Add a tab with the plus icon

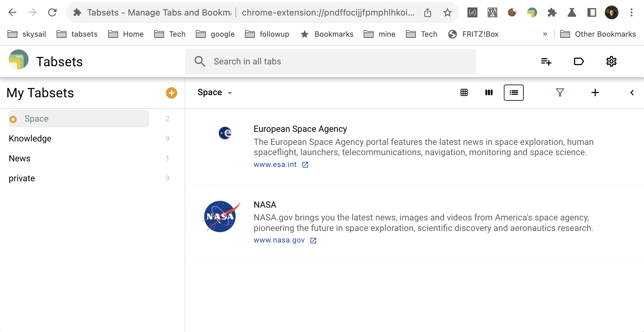(595, 93)
